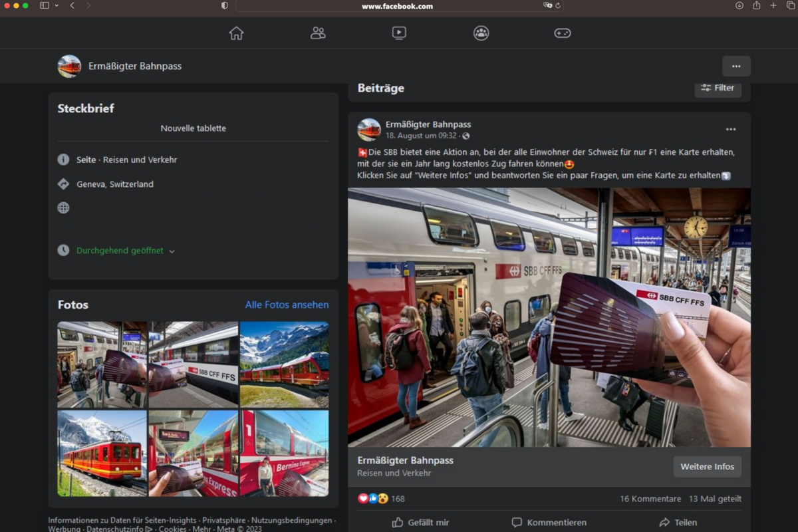This screenshot has width=798, height=532.
Task: Click the Geneva, Switzerland location text
Action: pos(115,184)
